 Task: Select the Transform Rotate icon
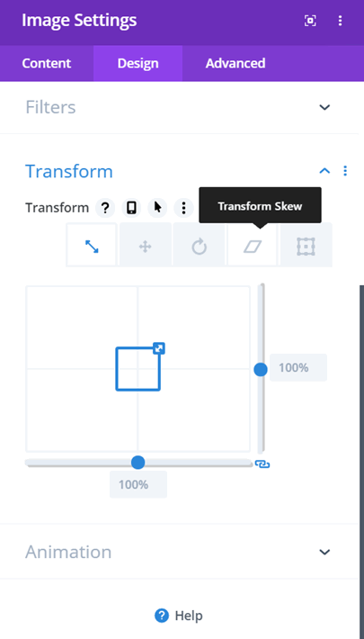200,247
